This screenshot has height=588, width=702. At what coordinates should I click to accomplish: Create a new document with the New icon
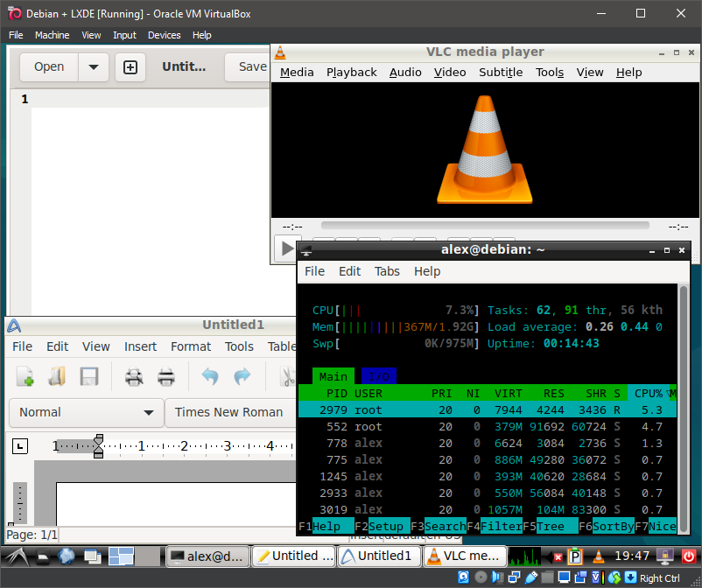pos(25,376)
